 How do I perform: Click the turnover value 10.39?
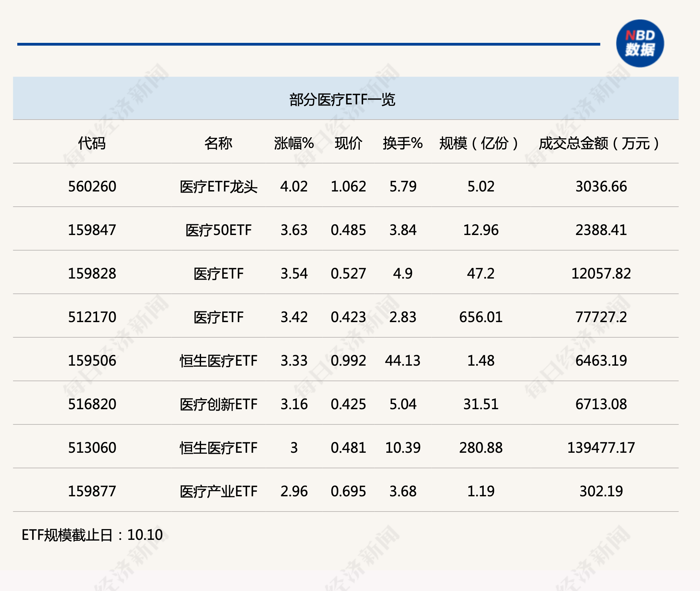(x=403, y=448)
